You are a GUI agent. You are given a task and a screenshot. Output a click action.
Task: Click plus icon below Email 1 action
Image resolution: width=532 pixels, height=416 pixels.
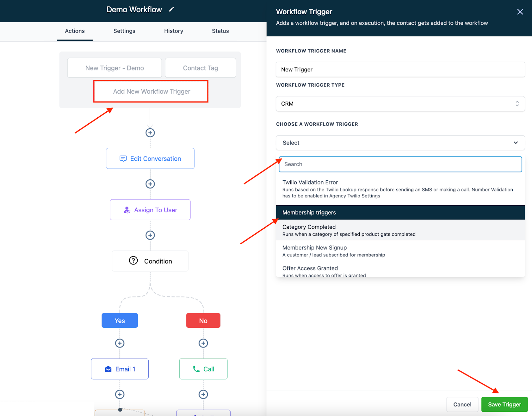[120, 394]
